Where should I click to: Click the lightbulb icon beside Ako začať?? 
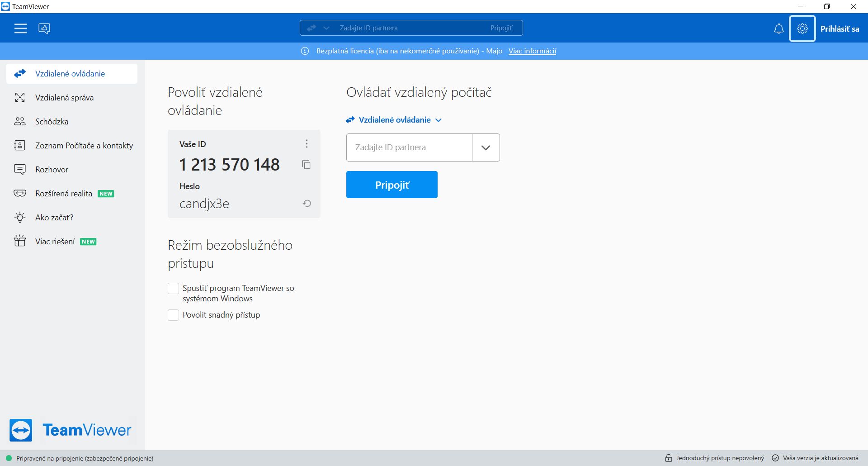tap(20, 217)
